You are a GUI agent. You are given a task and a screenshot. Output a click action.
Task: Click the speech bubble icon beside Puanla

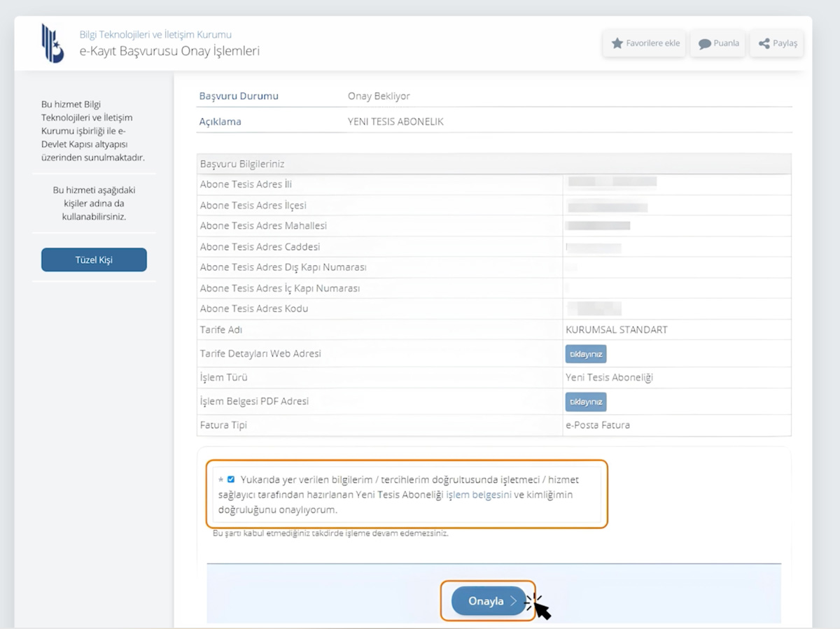point(704,43)
